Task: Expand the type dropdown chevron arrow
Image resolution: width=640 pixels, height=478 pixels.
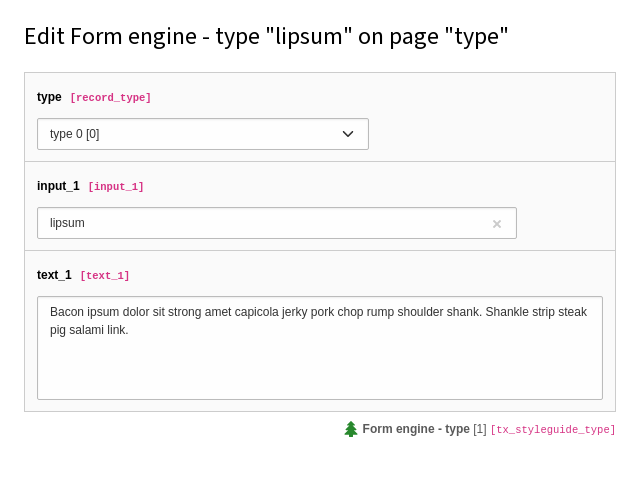Action: (348, 134)
